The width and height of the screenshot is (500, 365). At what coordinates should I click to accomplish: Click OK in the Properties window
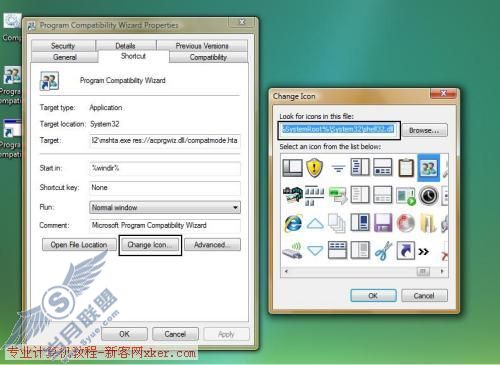click(124, 334)
